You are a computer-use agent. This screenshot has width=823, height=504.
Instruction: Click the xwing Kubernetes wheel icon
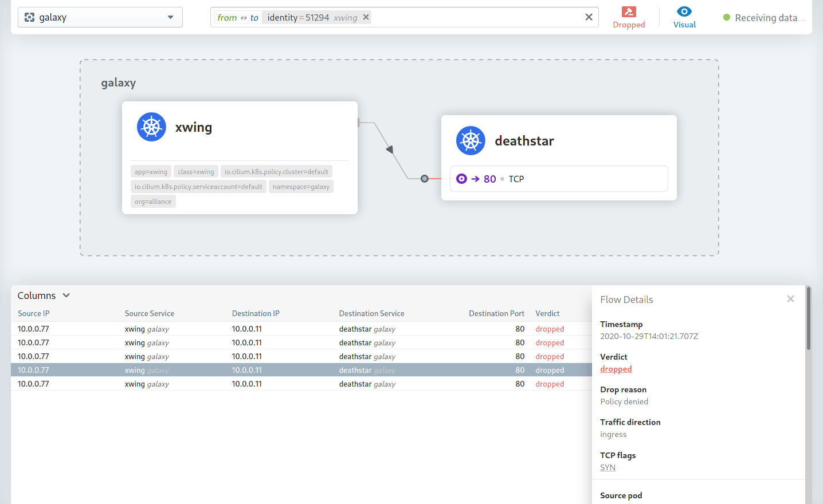(151, 127)
